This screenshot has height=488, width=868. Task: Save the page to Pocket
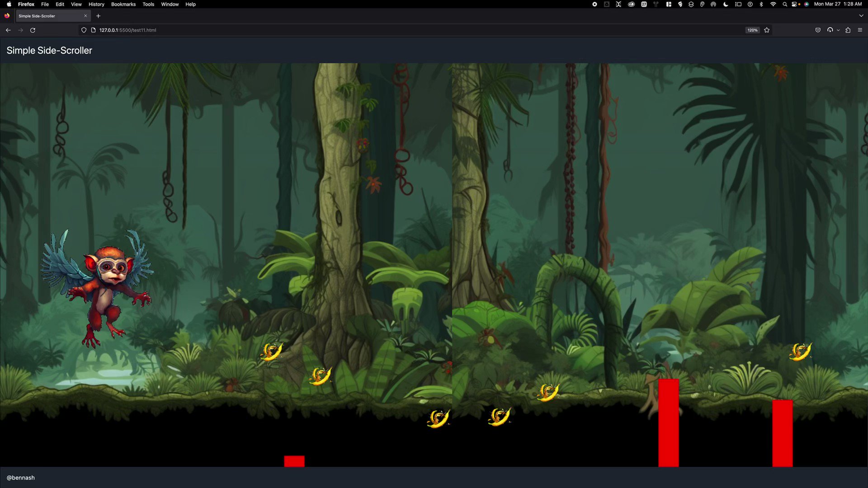click(x=818, y=30)
